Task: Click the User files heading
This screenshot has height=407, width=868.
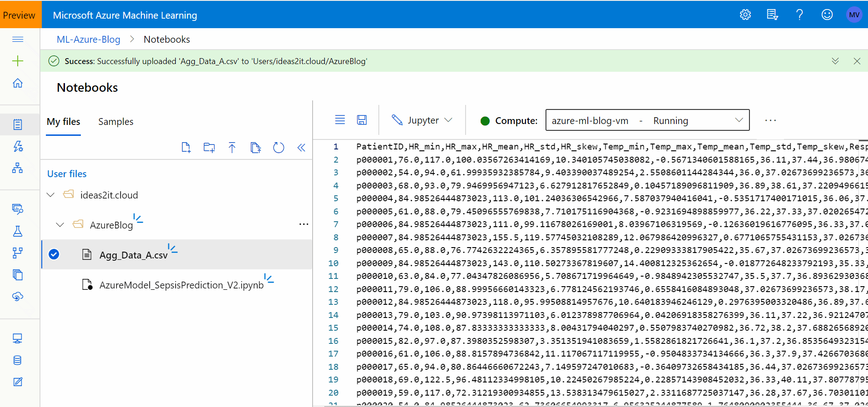Action: point(67,174)
